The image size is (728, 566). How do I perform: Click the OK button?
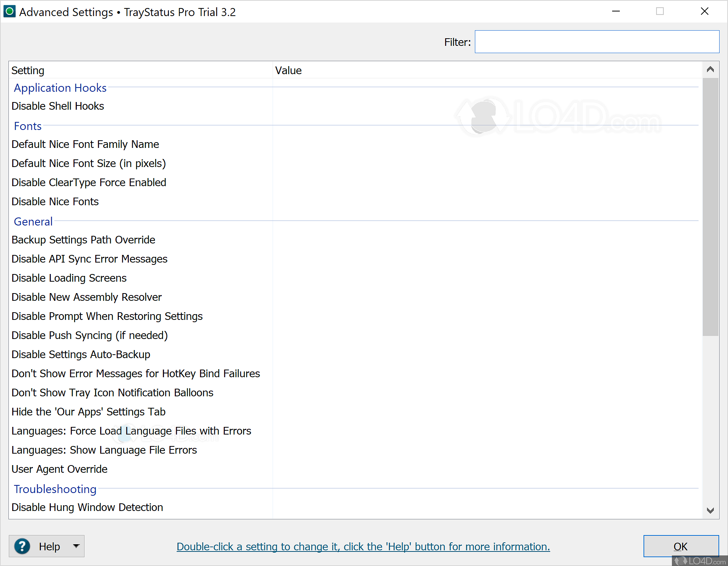tap(681, 546)
